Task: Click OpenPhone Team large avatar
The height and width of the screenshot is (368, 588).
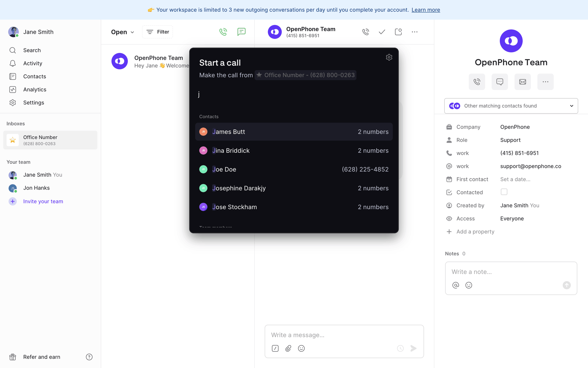Action: pyautogui.click(x=511, y=41)
